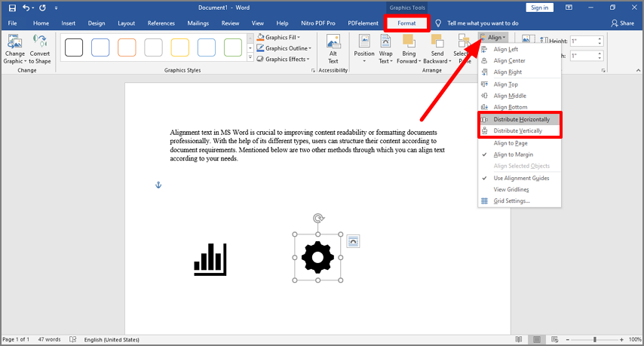The image size is (644, 346).
Task: Open the Format tab
Action: [406, 23]
